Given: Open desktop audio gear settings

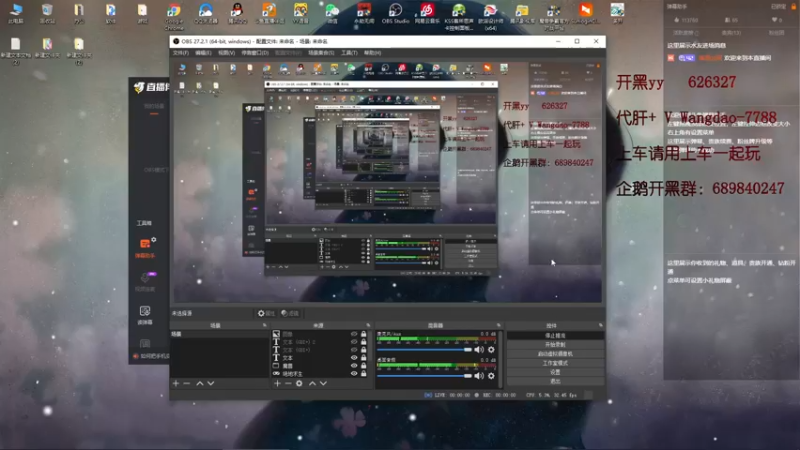Looking at the screenshot, I should tap(491, 376).
